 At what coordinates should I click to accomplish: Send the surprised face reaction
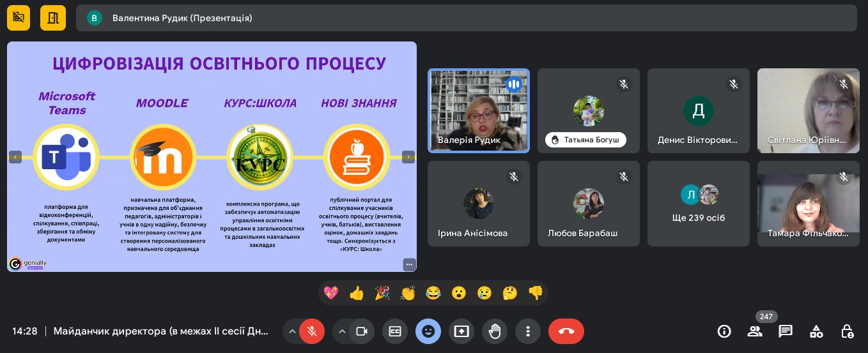point(458,293)
